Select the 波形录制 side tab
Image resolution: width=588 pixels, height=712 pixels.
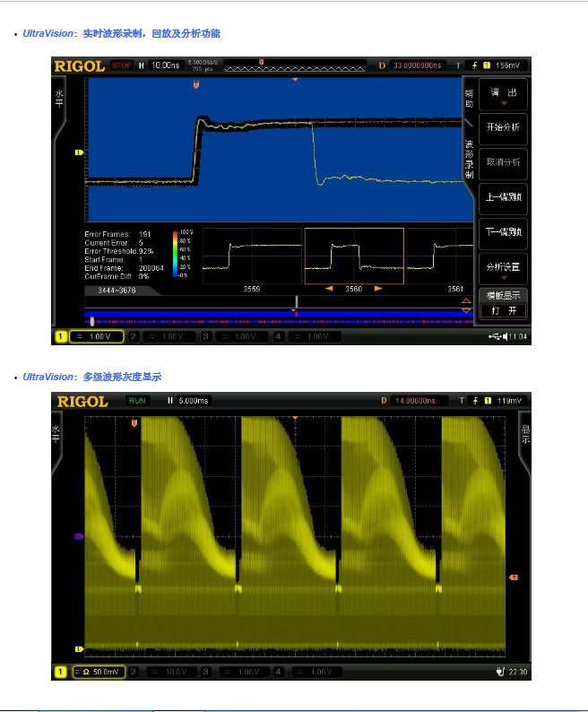tap(468, 160)
